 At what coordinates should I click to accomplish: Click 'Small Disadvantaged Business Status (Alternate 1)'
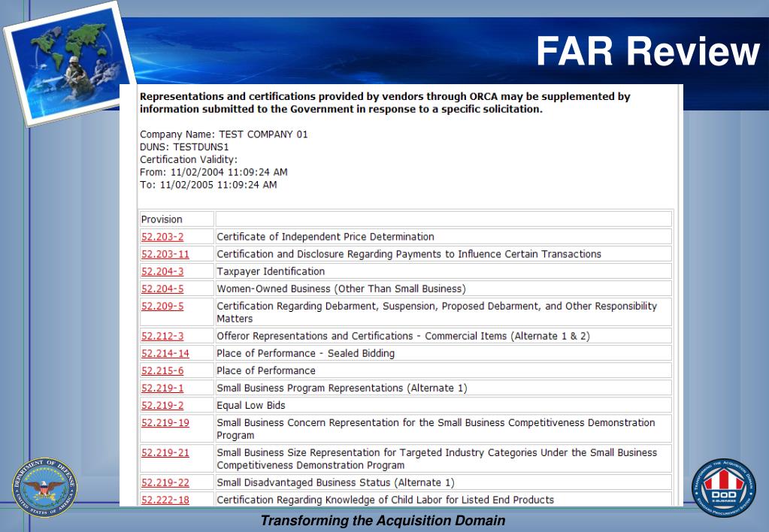pyautogui.click(x=335, y=483)
